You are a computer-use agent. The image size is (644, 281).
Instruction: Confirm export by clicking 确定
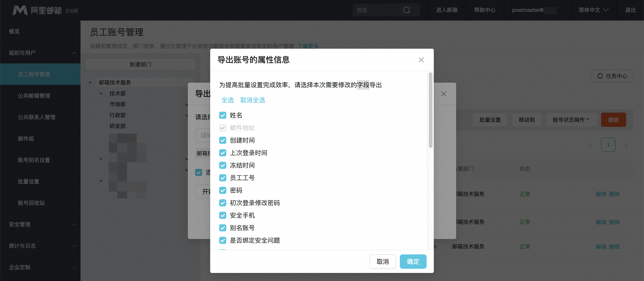click(x=413, y=262)
